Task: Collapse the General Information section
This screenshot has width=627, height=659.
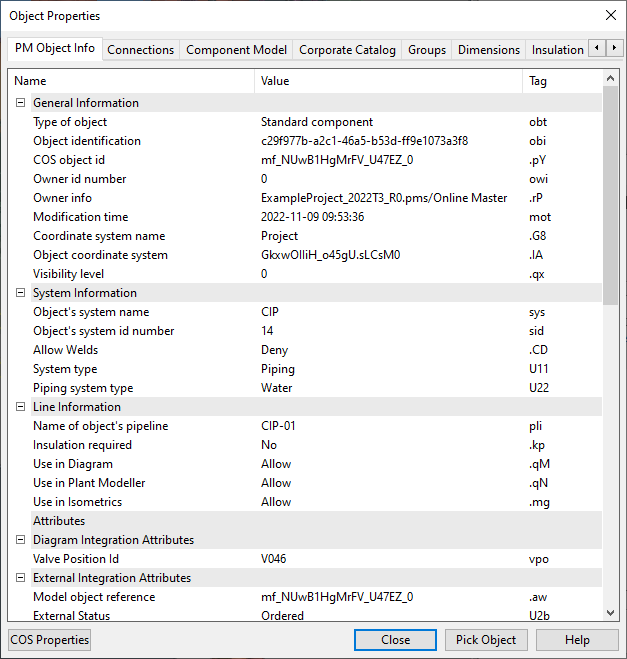Action: [x=20, y=103]
